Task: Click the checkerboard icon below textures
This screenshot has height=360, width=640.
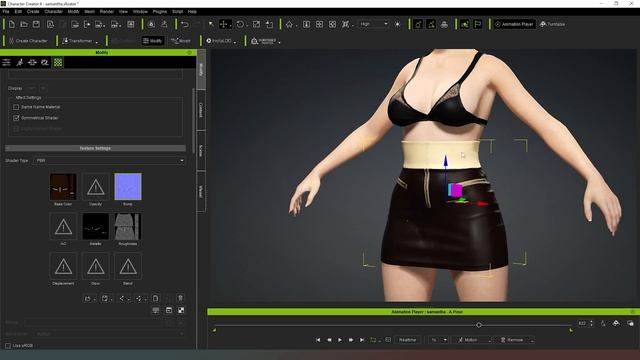Action: point(181,311)
